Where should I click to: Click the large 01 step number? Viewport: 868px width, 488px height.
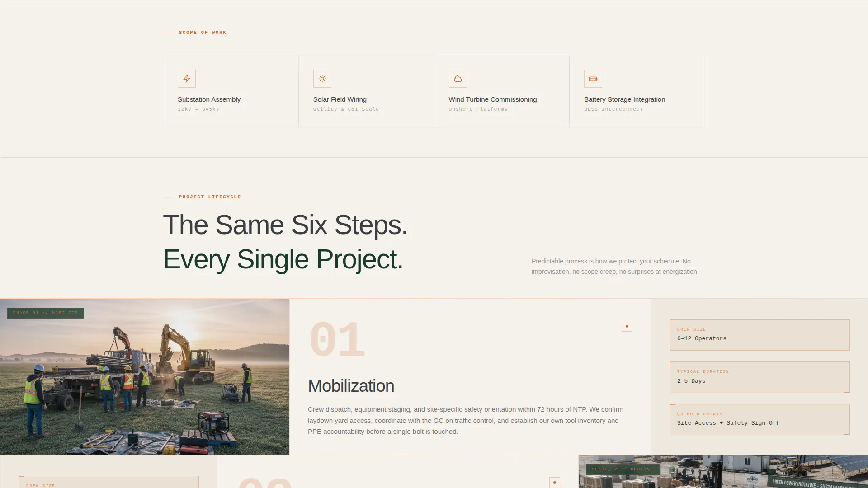(x=337, y=340)
